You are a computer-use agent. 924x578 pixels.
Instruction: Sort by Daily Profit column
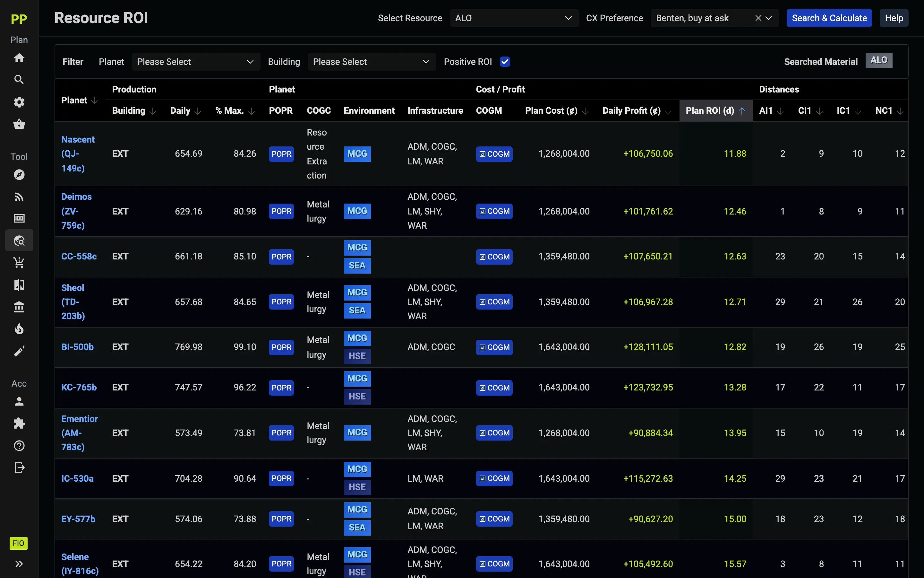point(668,111)
